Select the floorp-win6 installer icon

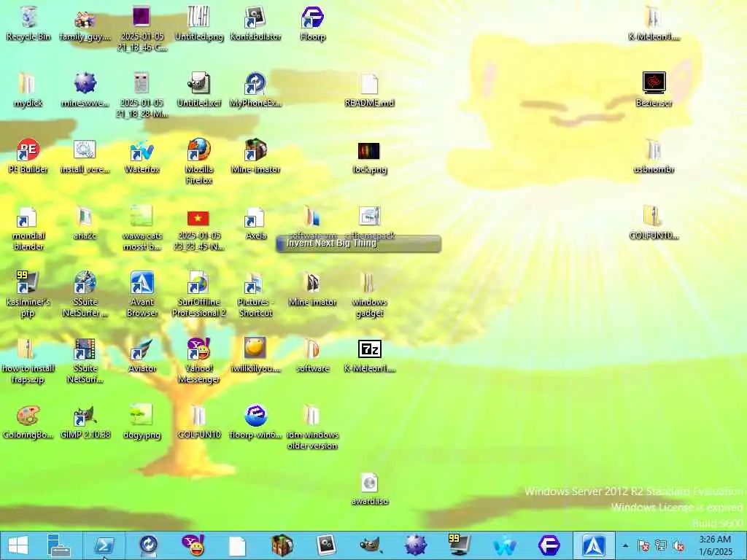(x=255, y=421)
